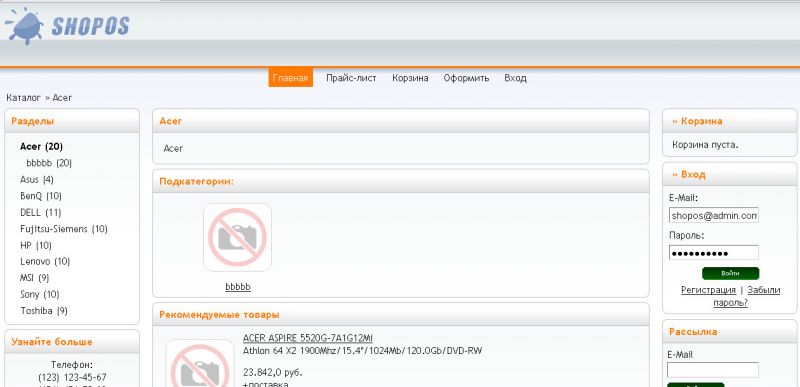This screenshot has width=800, height=387.
Task: Open the BenQ (10) category
Action: click(x=41, y=196)
